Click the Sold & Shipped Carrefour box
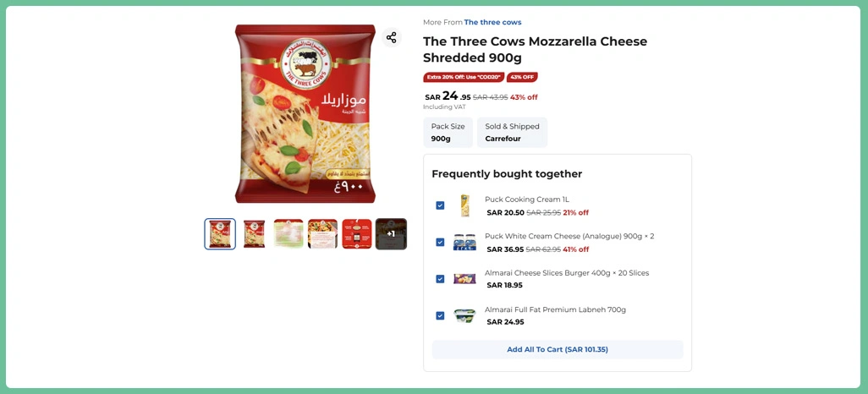The height and width of the screenshot is (394, 868). point(512,133)
